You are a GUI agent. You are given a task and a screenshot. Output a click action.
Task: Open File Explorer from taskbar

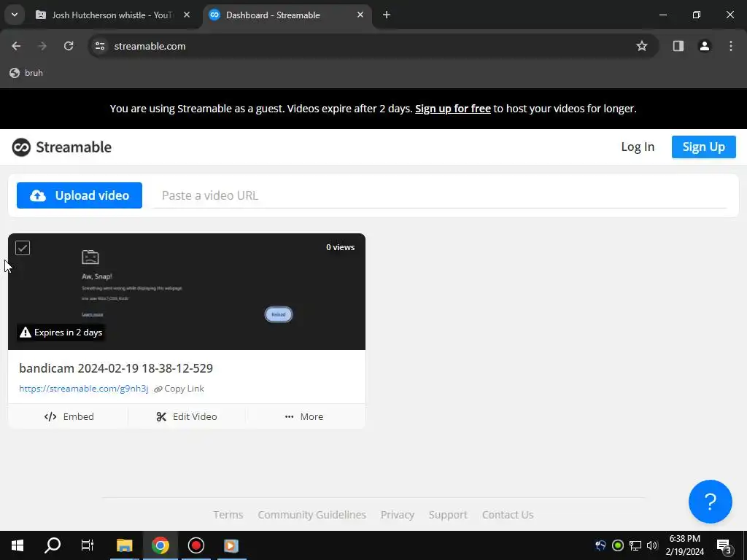tap(124, 545)
